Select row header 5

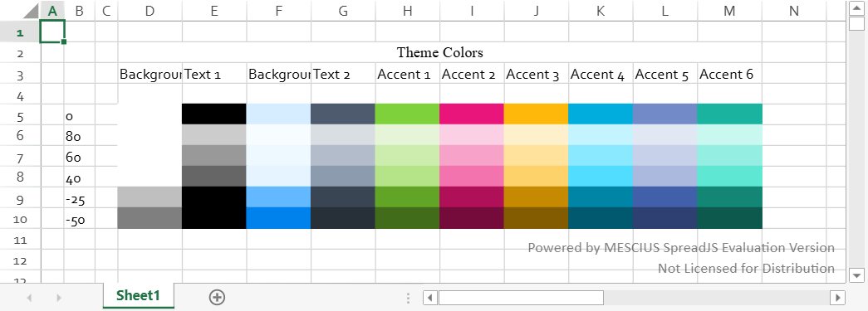(20, 114)
